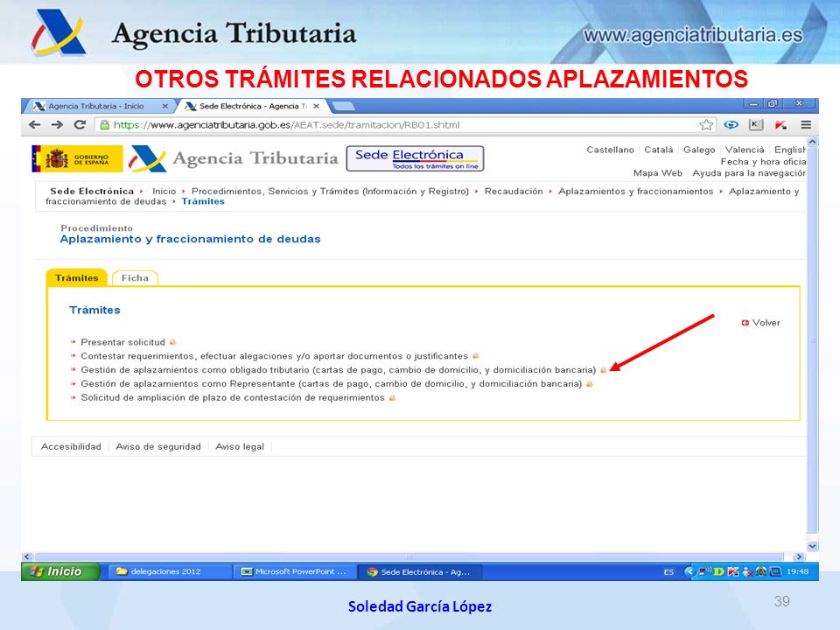Open Ayuda para la navegación

click(x=750, y=173)
